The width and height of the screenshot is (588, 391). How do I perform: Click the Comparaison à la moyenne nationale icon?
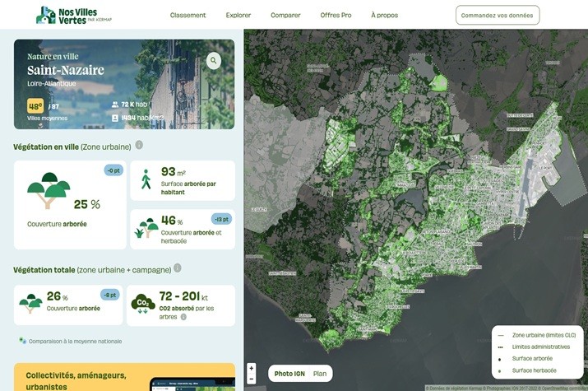(23, 341)
